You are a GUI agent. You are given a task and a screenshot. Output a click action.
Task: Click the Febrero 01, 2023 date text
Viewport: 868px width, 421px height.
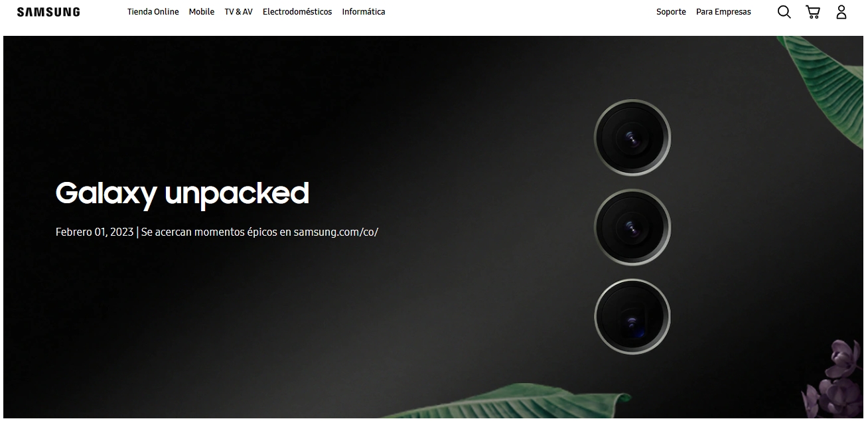(95, 232)
